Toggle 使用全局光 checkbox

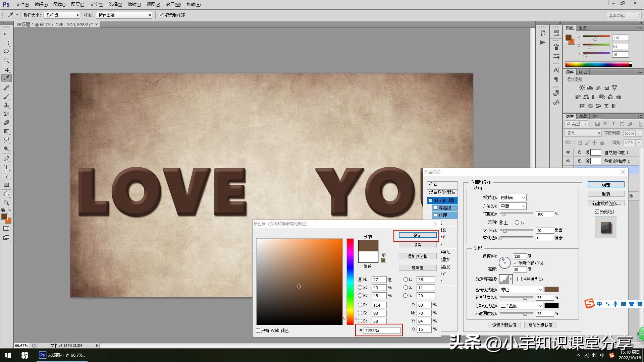point(515,263)
